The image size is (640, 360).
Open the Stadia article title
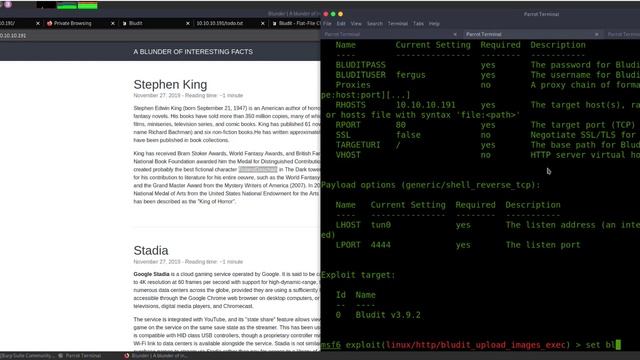tap(151, 250)
